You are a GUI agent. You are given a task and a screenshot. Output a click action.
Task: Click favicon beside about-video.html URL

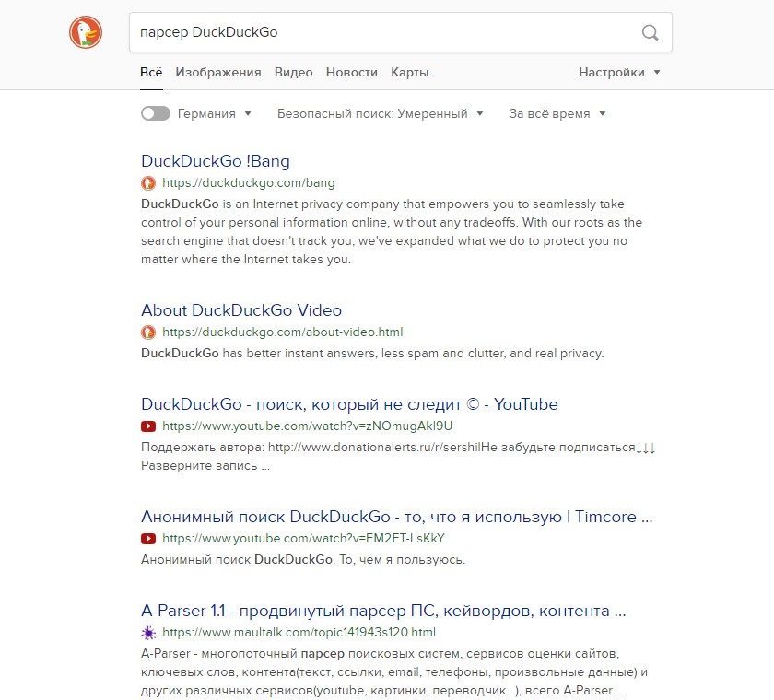coord(148,332)
